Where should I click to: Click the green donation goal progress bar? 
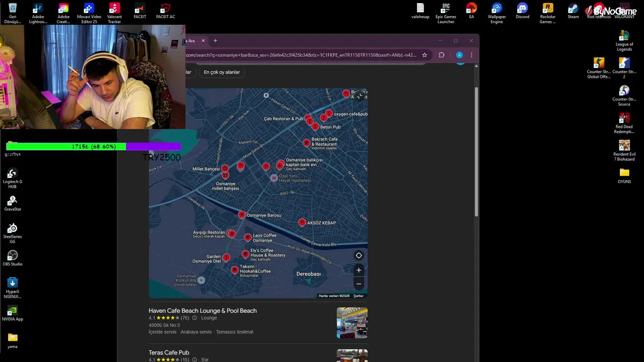click(x=94, y=146)
